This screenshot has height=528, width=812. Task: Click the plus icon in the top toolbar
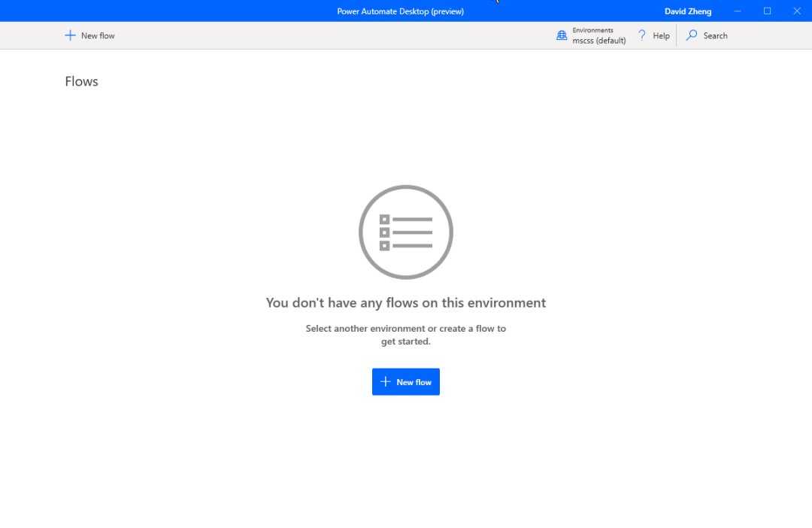coord(70,35)
